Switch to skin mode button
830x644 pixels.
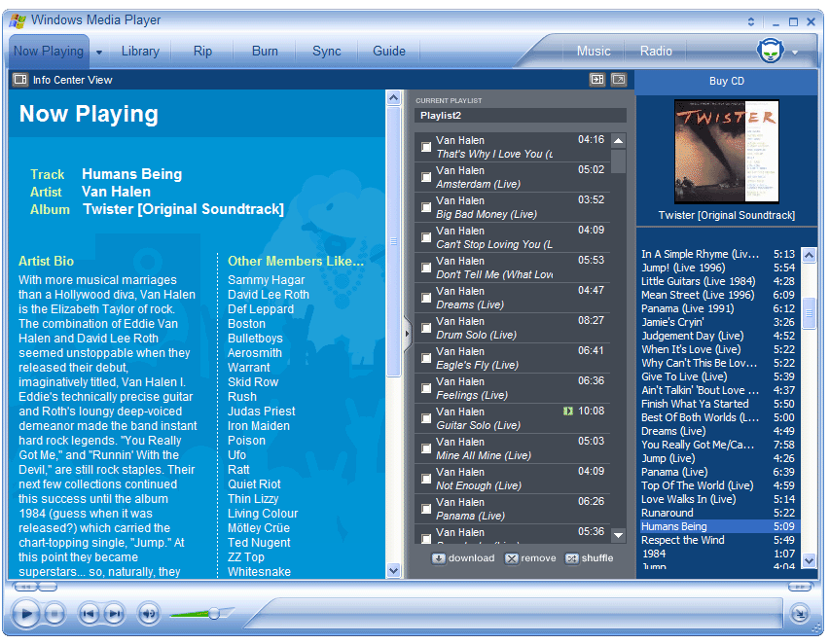(799, 613)
